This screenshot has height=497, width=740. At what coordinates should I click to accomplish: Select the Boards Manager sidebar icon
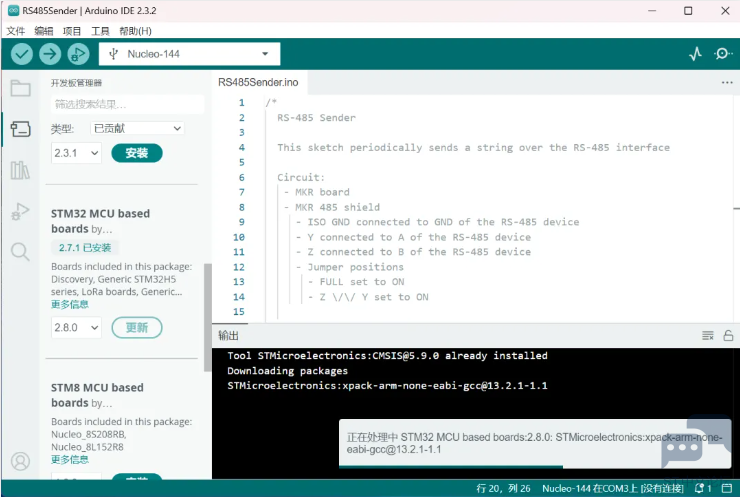click(x=20, y=129)
